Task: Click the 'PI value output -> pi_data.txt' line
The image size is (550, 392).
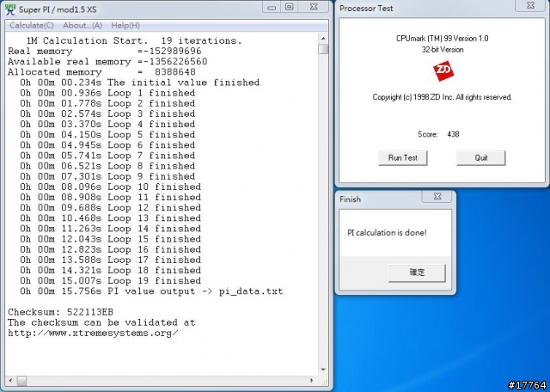Action: coord(151,291)
